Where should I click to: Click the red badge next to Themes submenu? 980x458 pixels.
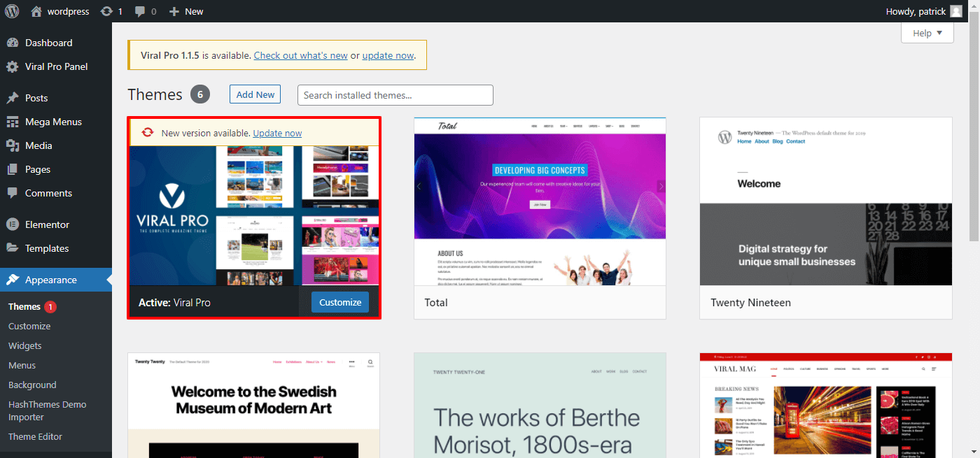[x=50, y=306]
